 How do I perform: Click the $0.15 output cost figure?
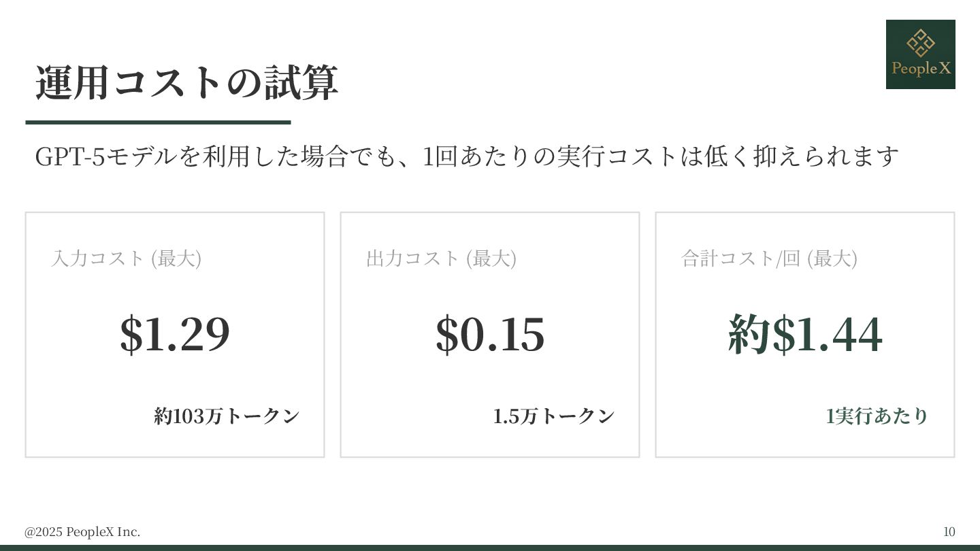(490, 334)
